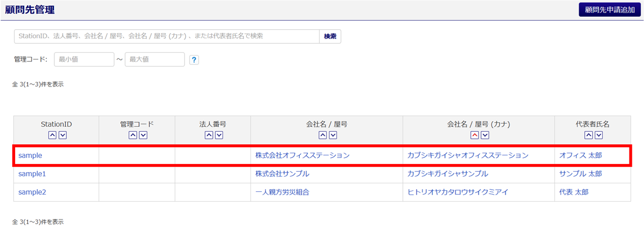Sort 代表者氏名 column ascending
644x237 pixels.
tap(588, 135)
